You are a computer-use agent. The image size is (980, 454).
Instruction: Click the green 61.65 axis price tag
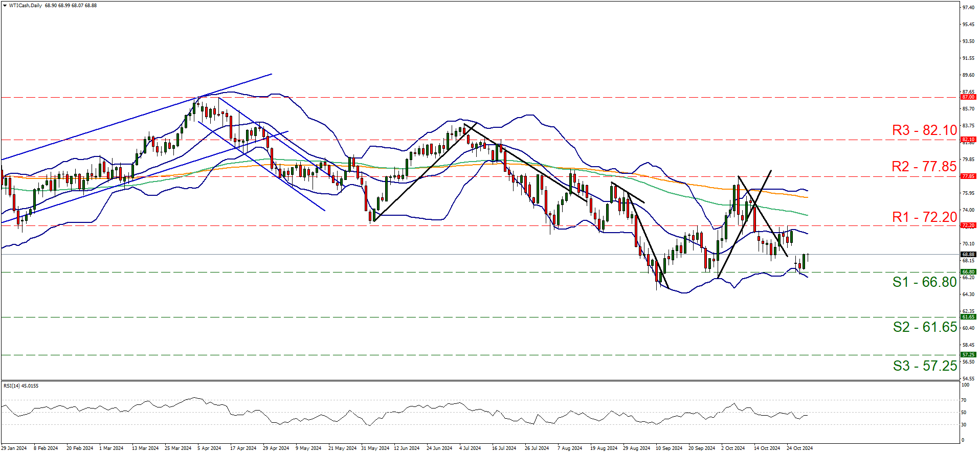click(968, 317)
